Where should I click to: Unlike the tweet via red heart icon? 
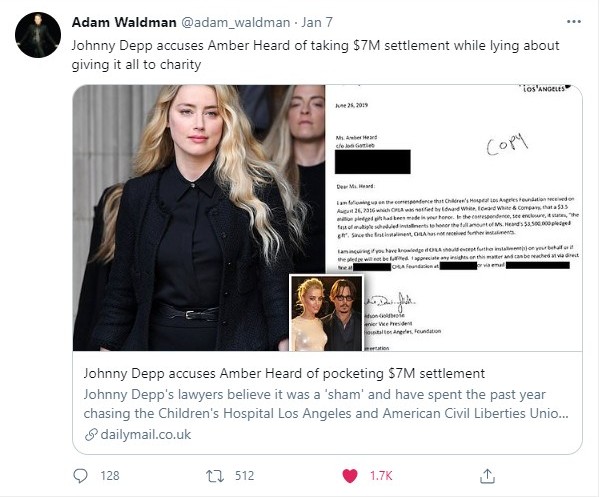point(350,476)
